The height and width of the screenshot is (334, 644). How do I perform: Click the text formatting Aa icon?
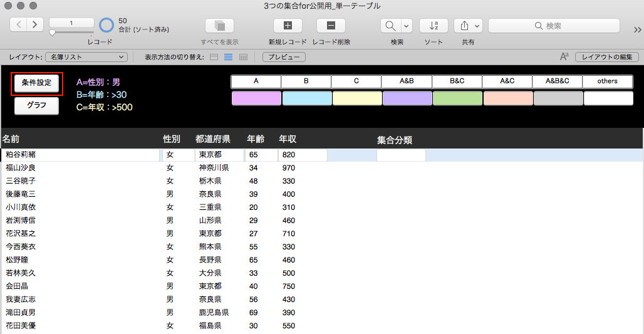(x=564, y=56)
